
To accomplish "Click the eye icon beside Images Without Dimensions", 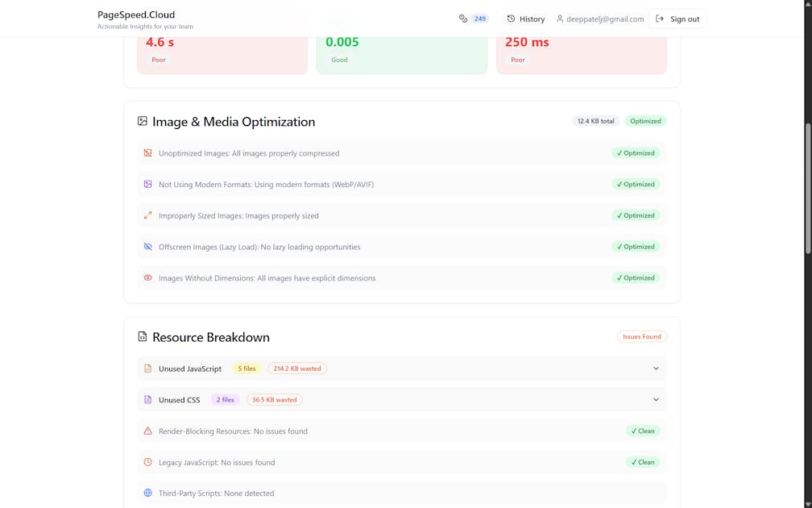I will (x=147, y=277).
